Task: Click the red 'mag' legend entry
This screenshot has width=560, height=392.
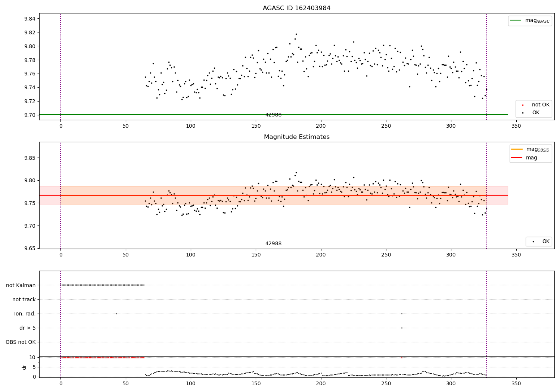Action: (524, 158)
